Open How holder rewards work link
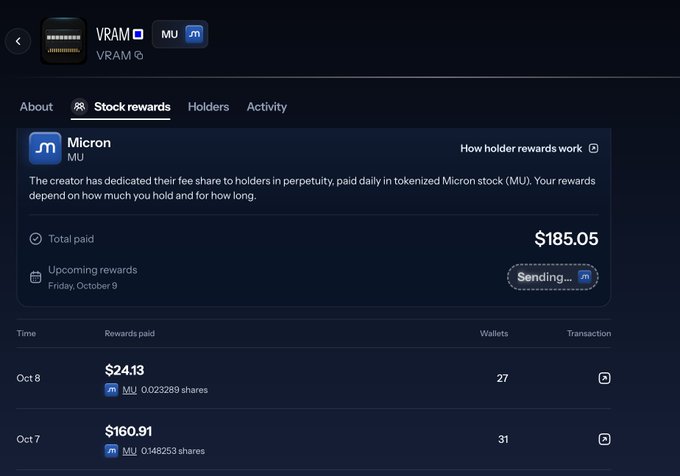680x476 pixels. tap(529, 148)
